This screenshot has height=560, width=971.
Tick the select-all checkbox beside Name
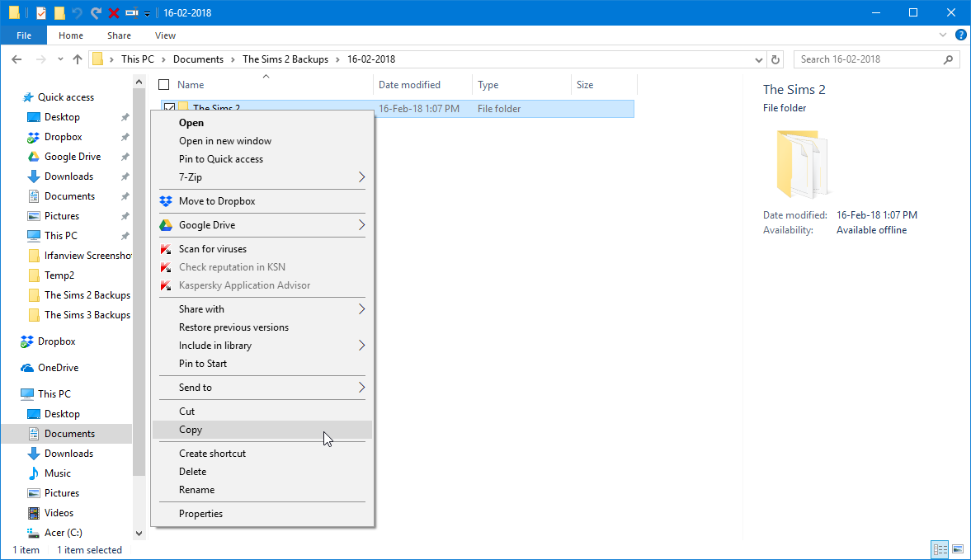[x=164, y=85]
